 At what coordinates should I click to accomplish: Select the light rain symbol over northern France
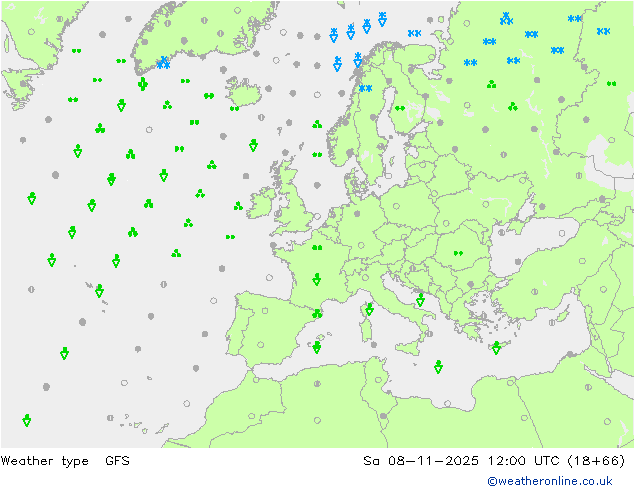(x=317, y=247)
